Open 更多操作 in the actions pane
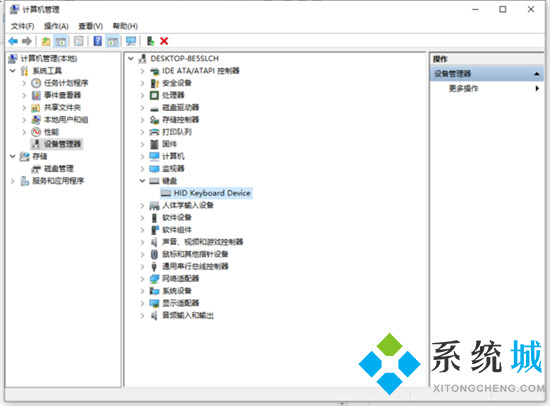 click(463, 88)
